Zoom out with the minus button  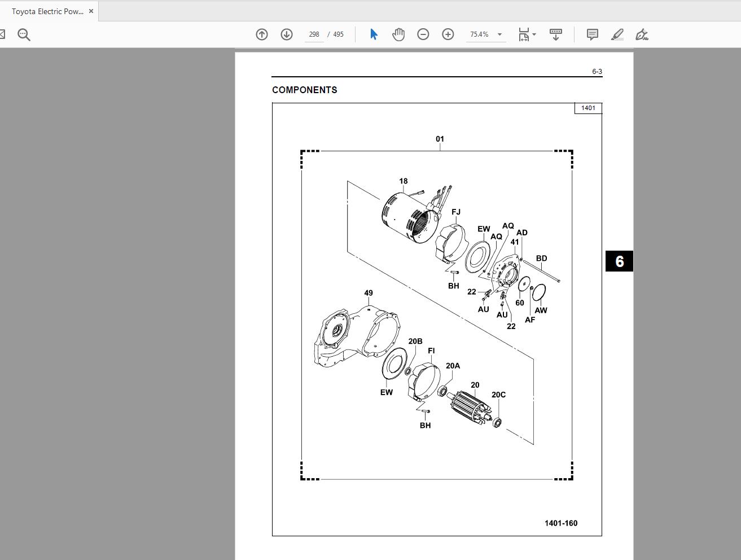(423, 34)
